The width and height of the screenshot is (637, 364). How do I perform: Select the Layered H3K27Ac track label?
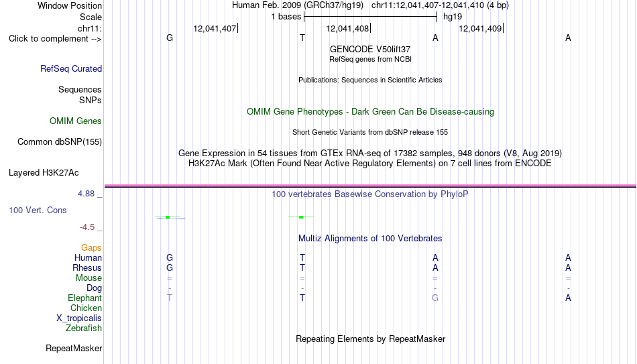[x=44, y=173]
